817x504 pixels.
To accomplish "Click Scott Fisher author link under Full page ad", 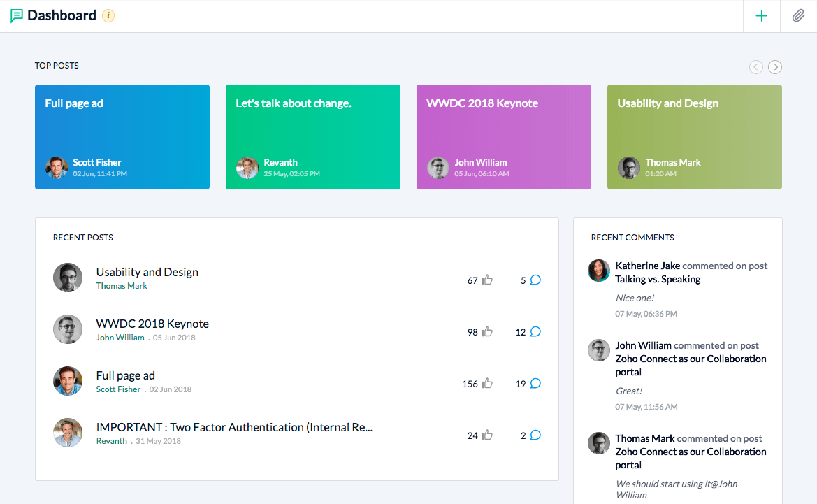I will [x=118, y=389].
